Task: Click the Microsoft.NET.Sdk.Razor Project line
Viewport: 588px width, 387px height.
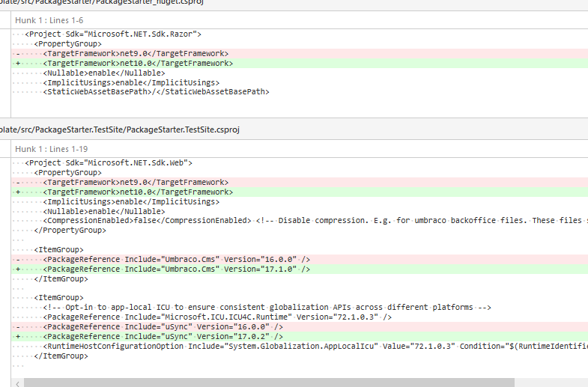Action: click(x=112, y=34)
